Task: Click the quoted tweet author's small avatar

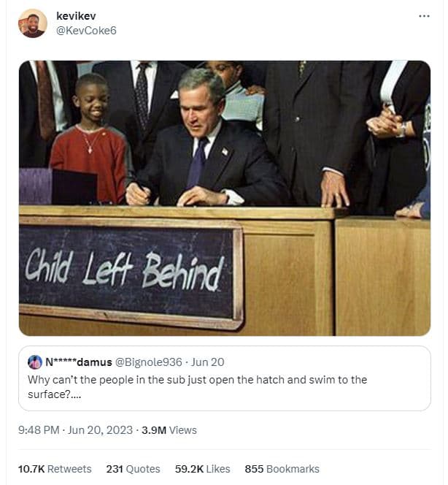Action: 35,362
